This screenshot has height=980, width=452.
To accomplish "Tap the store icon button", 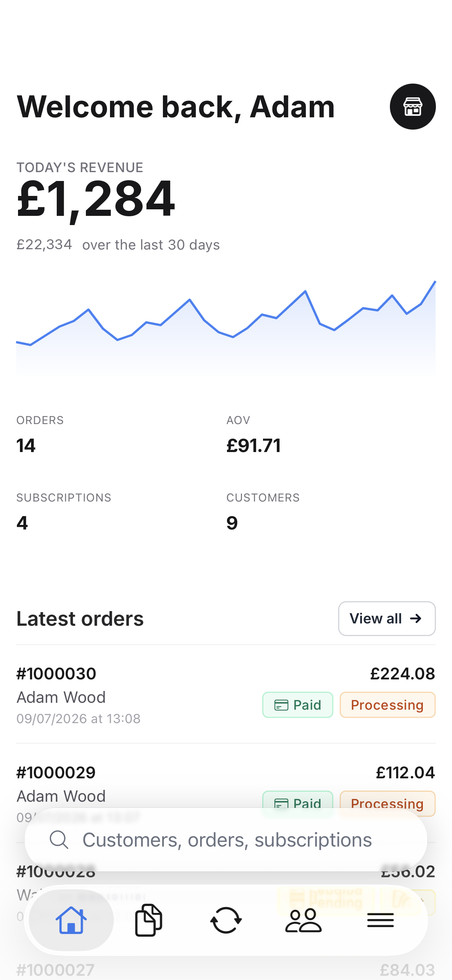I will (413, 107).
